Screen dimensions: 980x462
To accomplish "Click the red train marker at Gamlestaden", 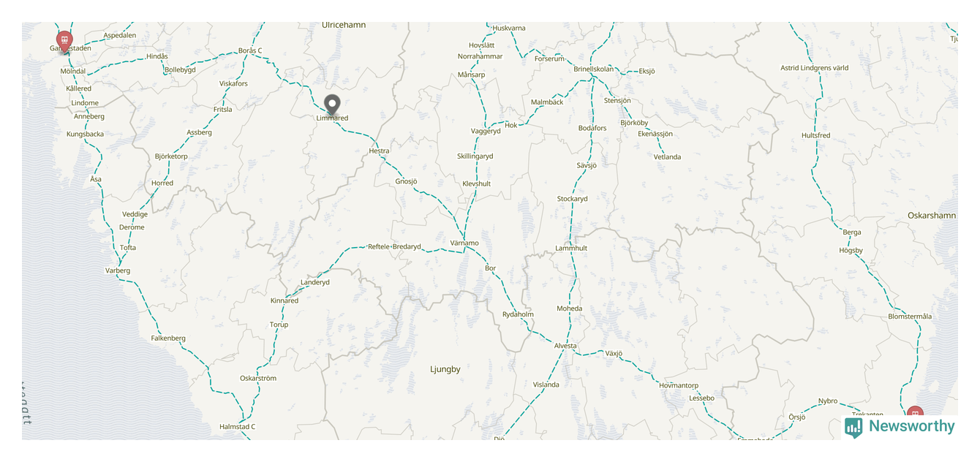I will 64,41.
